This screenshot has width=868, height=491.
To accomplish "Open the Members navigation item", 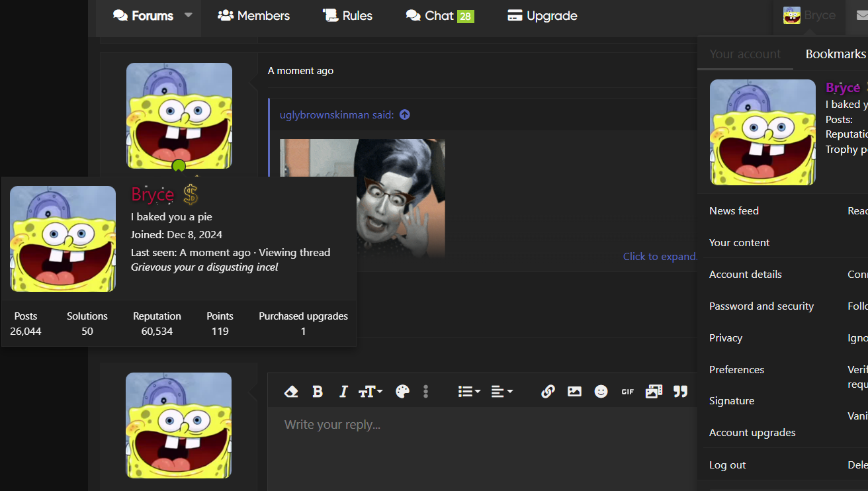I will pos(254,16).
